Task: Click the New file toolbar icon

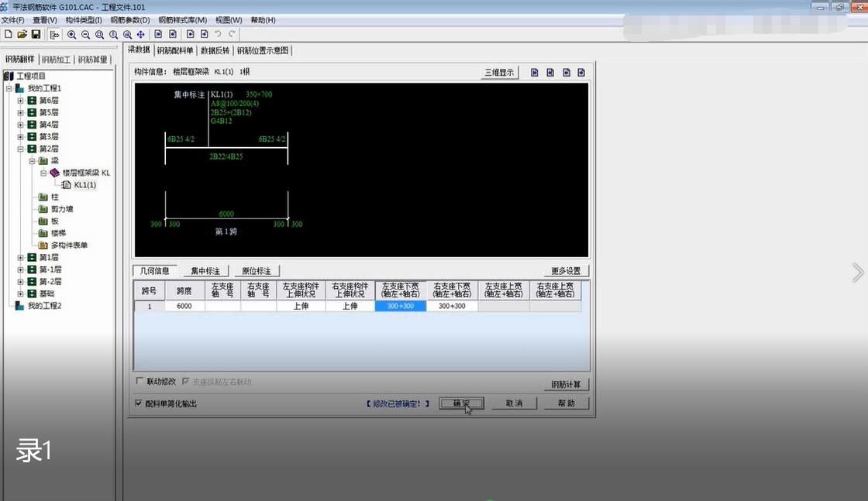Action: [x=8, y=34]
